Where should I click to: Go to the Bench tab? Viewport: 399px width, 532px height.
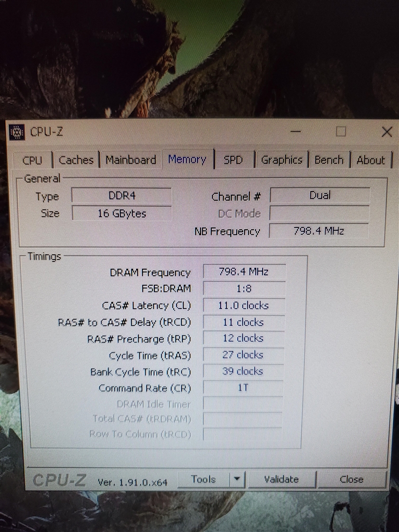(x=329, y=160)
